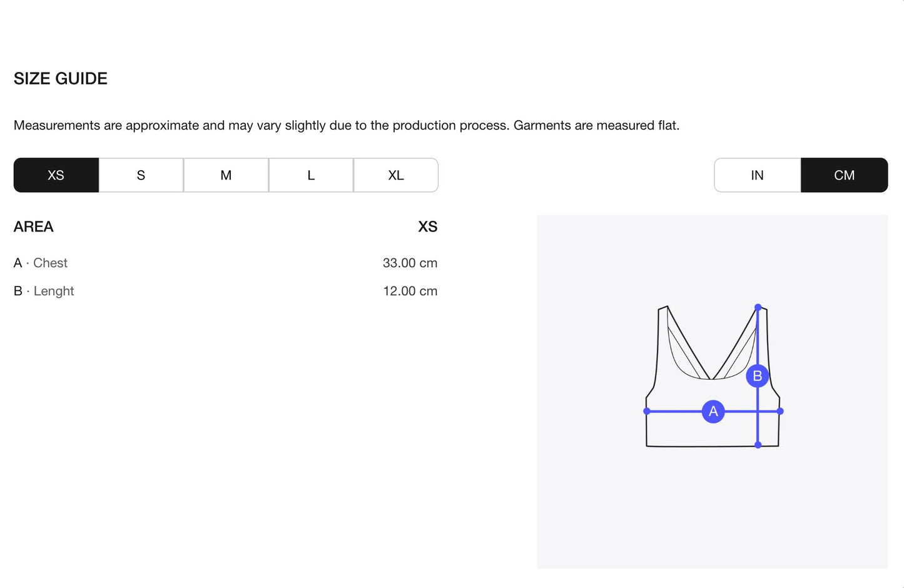
Task: Click bottom endpoint dot of length line
Action: 758,445
